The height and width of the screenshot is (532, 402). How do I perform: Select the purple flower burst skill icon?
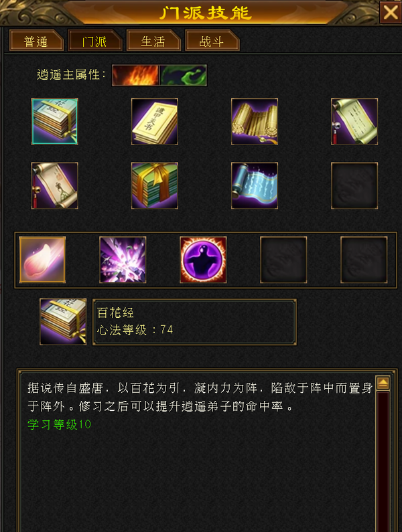tap(123, 260)
